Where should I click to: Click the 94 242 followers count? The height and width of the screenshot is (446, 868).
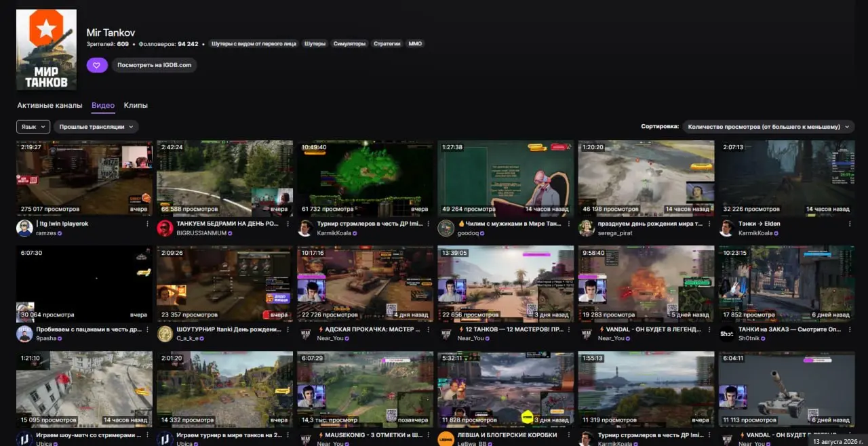pyautogui.click(x=188, y=44)
